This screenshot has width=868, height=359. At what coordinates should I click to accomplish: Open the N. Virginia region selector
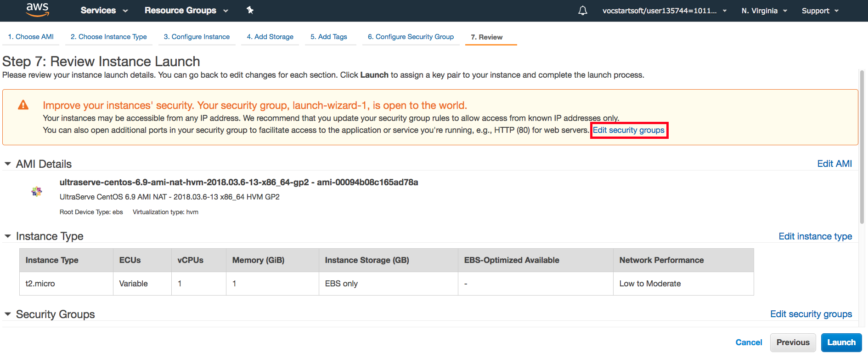point(764,11)
